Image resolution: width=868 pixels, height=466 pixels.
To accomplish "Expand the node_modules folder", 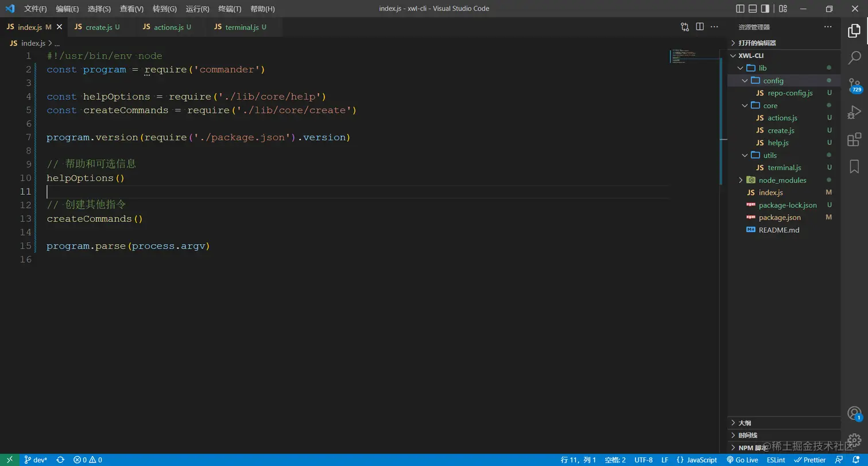I will (x=784, y=180).
